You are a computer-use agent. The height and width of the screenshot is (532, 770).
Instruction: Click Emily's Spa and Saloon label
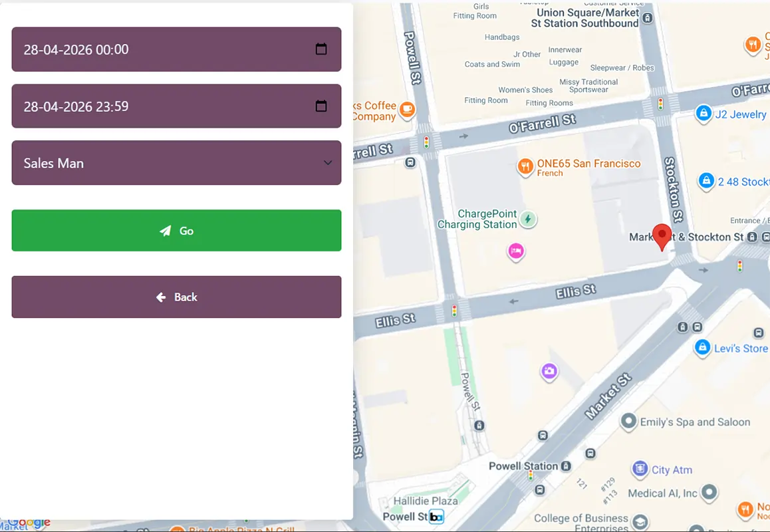pos(695,422)
